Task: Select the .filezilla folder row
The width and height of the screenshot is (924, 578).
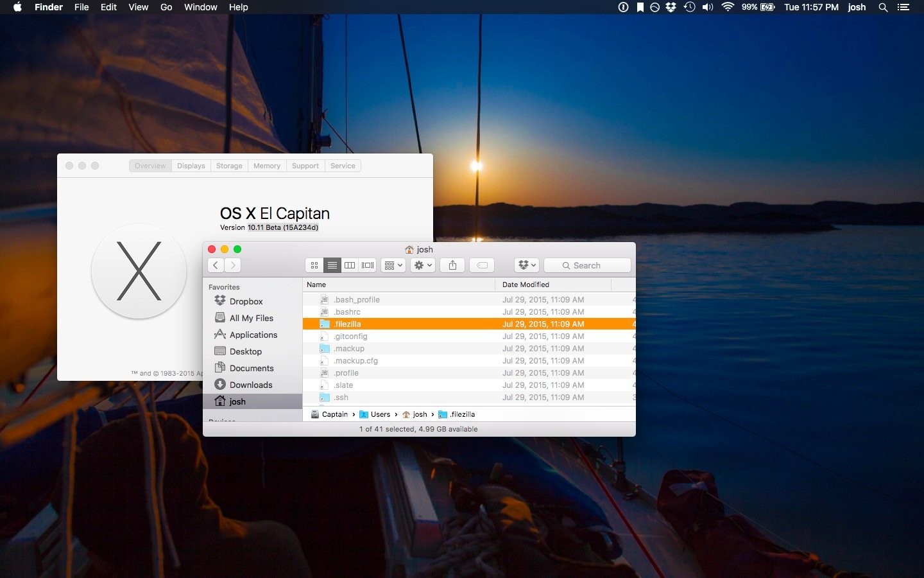Action: point(469,324)
